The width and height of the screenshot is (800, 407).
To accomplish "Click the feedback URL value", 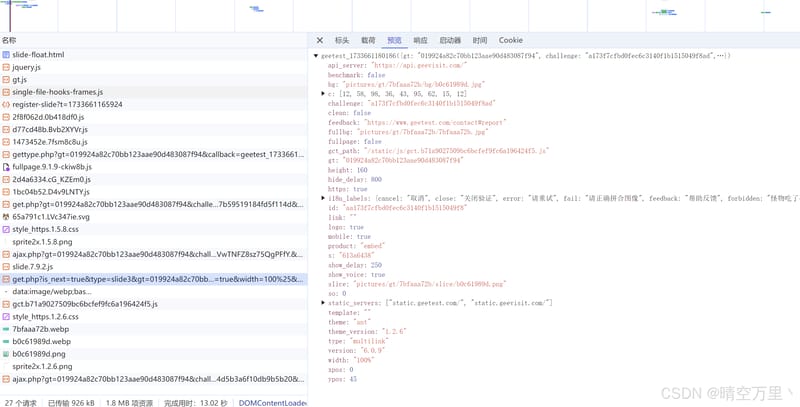I will (435, 122).
